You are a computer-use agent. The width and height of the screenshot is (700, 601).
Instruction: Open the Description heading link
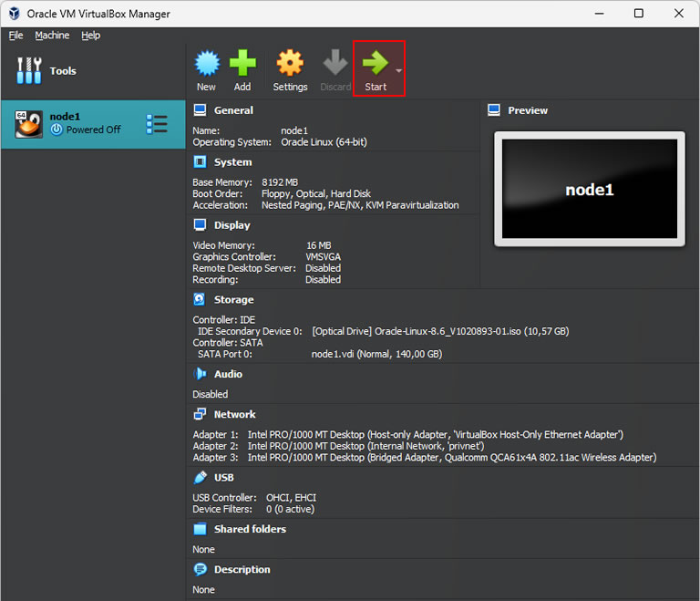pos(242,570)
